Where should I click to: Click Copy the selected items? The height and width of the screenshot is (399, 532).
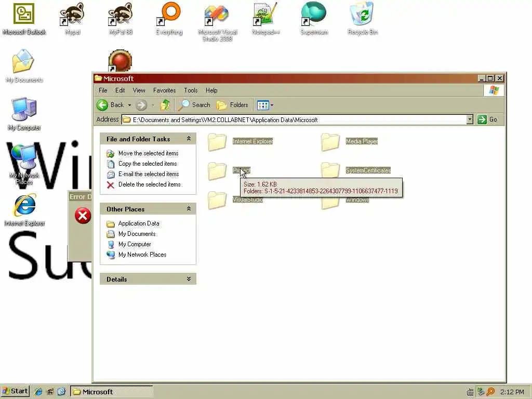pos(148,164)
